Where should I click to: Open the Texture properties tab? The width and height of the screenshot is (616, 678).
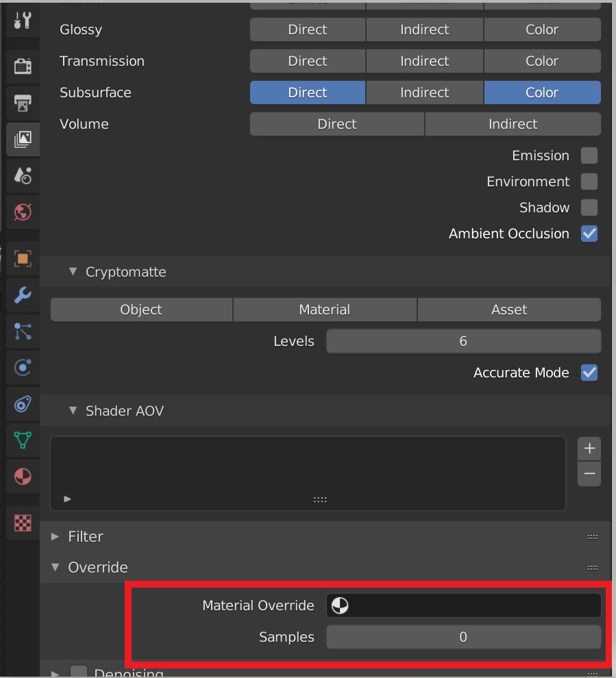click(23, 523)
